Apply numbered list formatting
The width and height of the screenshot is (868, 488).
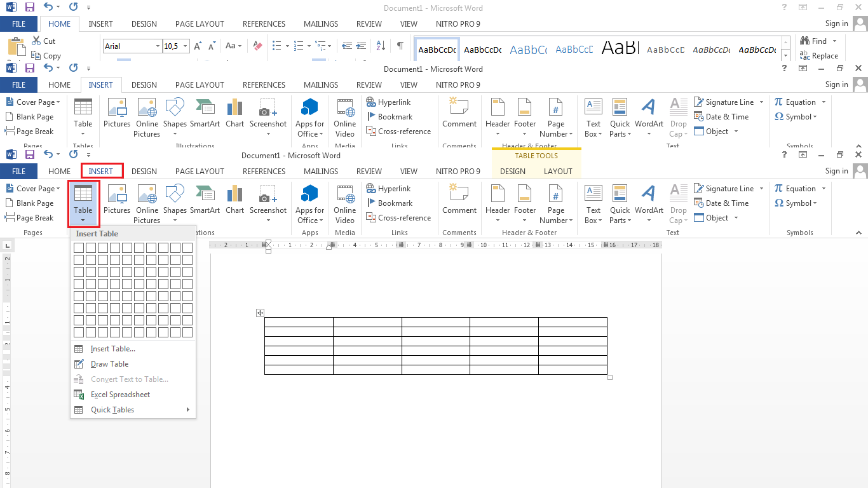(298, 46)
